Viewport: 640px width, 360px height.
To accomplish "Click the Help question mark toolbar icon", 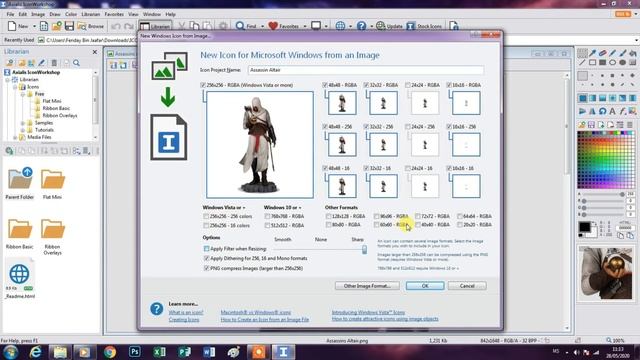I will (x=361, y=26).
